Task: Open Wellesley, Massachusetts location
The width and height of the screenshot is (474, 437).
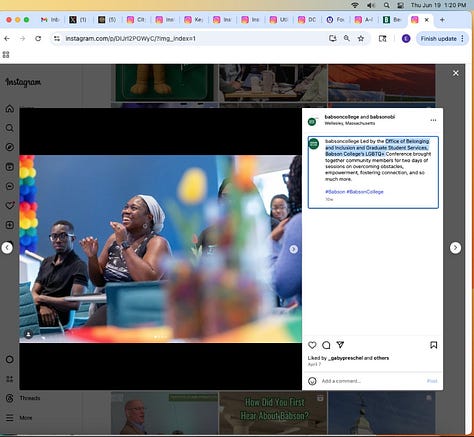Action: pyautogui.click(x=350, y=123)
